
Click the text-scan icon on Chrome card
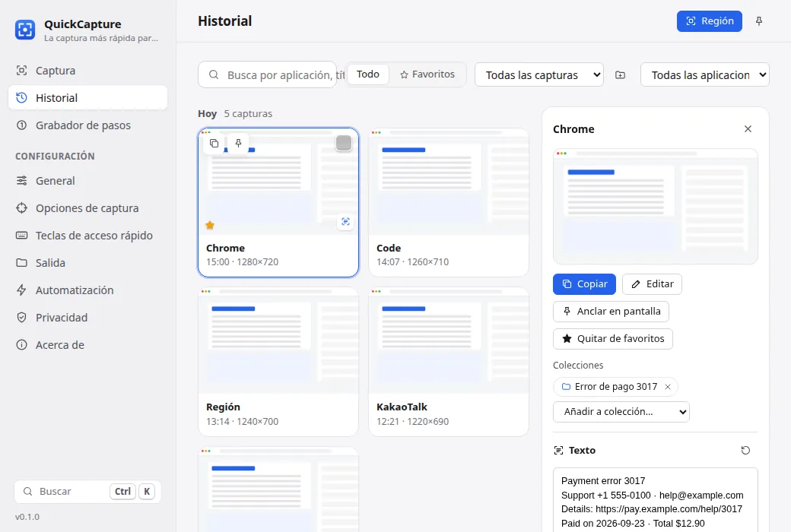pos(345,222)
